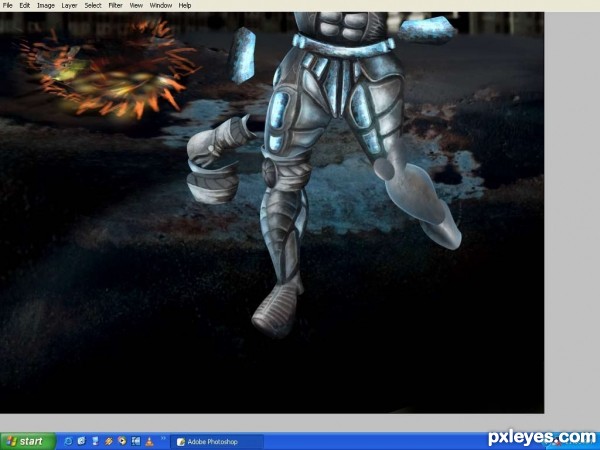Open the File menu

(7, 5)
